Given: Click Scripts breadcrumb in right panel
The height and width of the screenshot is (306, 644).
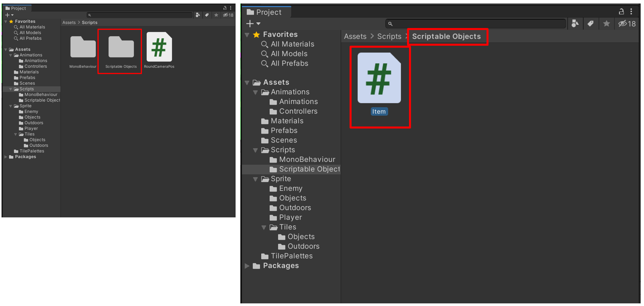Looking at the screenshot, I should (389, 36).
